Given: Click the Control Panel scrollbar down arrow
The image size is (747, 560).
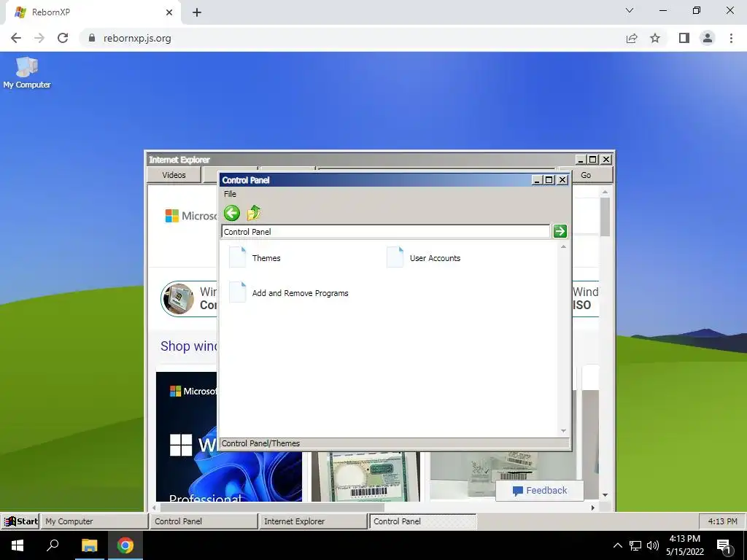Looking at the screenshot, I should pyautogui.click(x=564, y=431).
